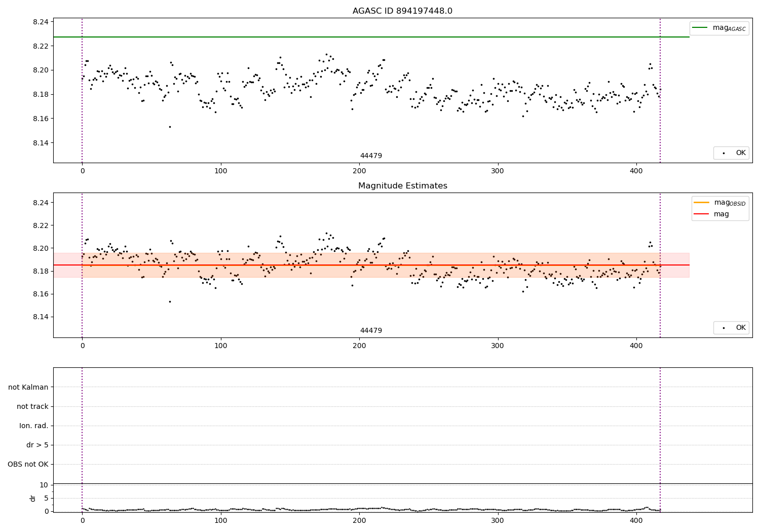Viewport: 760px width, 532px height.
Task: Click the 8.16 y-tick in the top plot
Action: click(41, 119)
